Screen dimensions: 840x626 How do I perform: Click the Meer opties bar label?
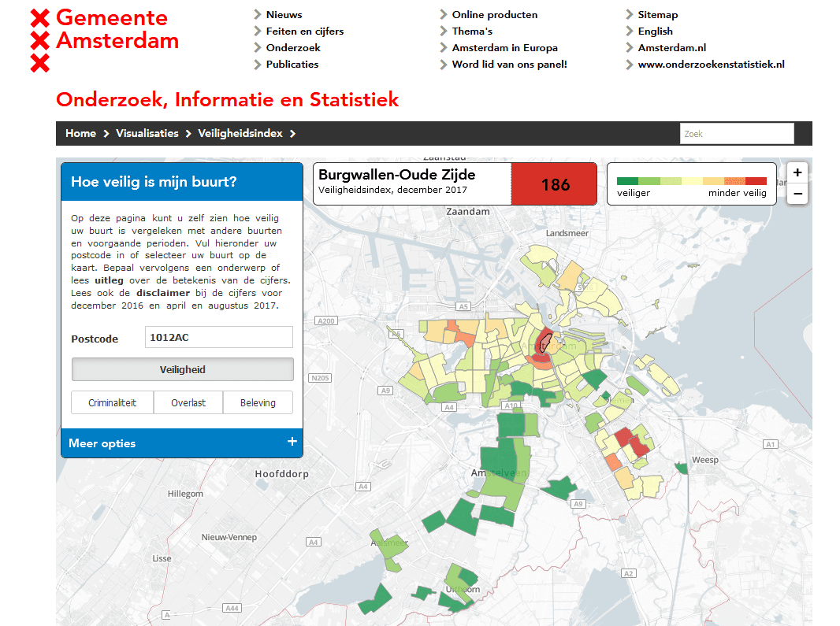pyautogui.click(x=102, y=443)
